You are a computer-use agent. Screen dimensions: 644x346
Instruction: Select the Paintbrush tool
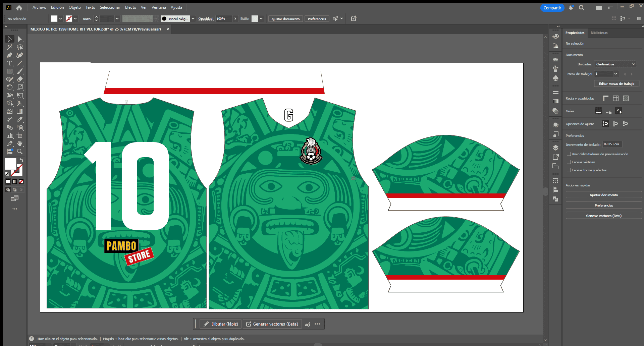pos(20,71)
